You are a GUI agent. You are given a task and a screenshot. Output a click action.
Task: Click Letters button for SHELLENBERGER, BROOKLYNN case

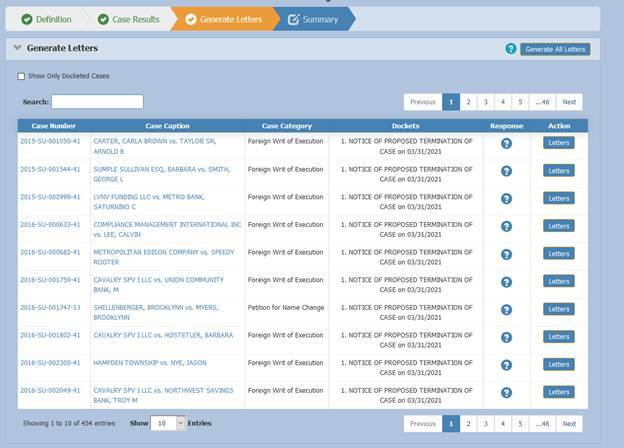559,309
